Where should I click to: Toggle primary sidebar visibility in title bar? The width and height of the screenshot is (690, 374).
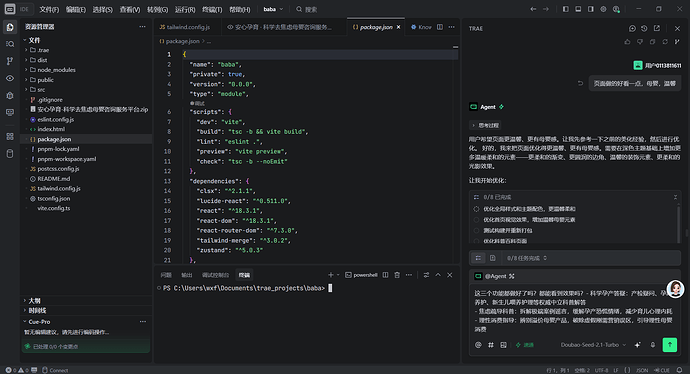tap(565, 9)
